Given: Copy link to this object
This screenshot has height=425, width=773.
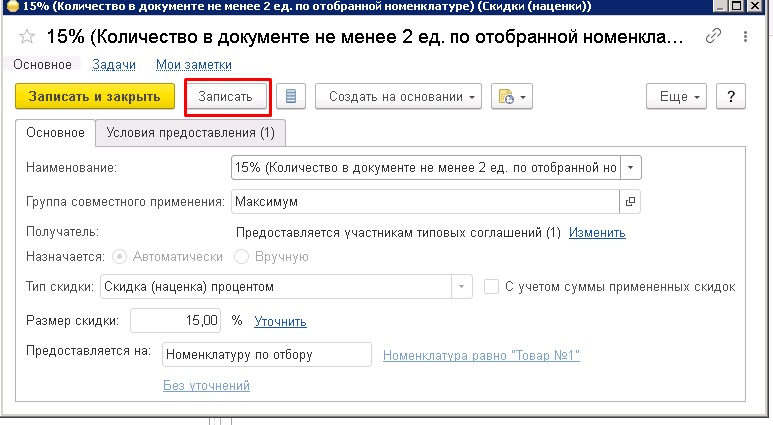Looking at the screenshot, I should coord(713,36).
